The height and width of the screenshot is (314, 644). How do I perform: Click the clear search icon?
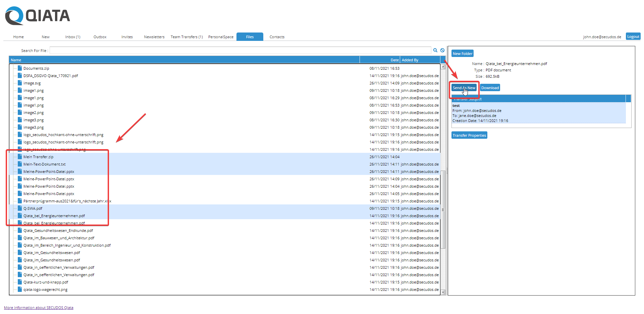[x=442, y=50]
